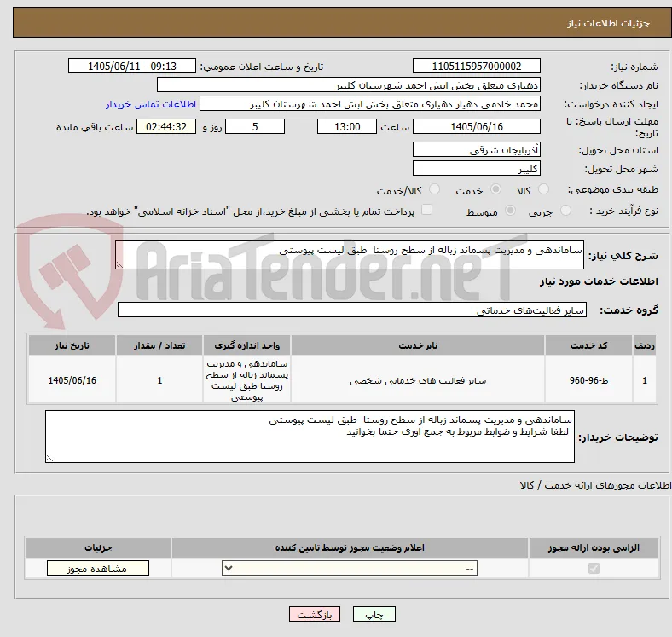Click the اعلام وضعیت مجوز توسط تامین کننده header

coord(350,547)
